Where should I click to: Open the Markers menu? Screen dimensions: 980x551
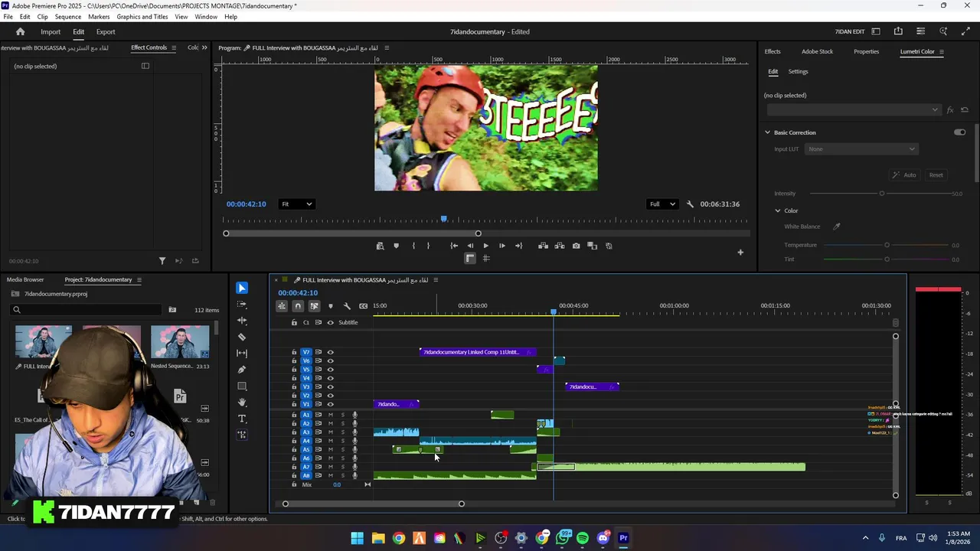[99, 17]
